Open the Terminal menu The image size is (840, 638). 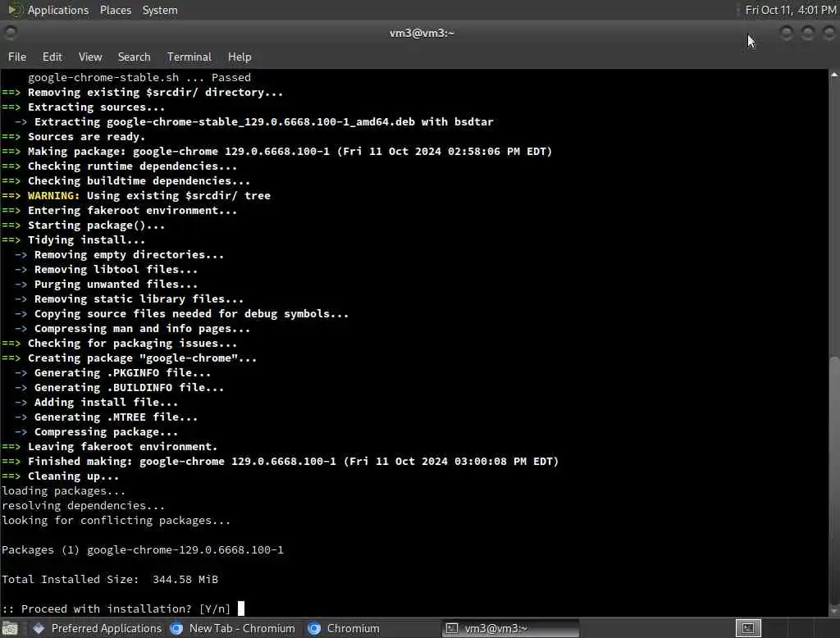coord(189,57)
